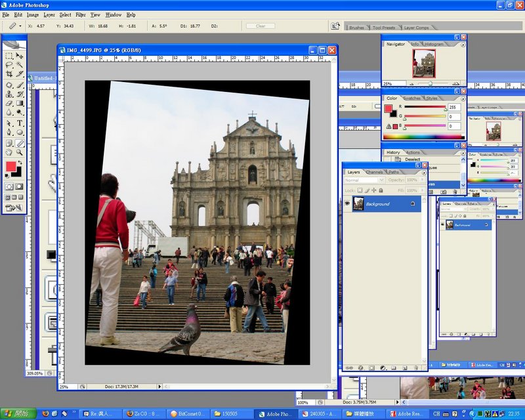Select the Zoom magnifier tool
This screenshot has height=420, width=525.
(20, 152)
